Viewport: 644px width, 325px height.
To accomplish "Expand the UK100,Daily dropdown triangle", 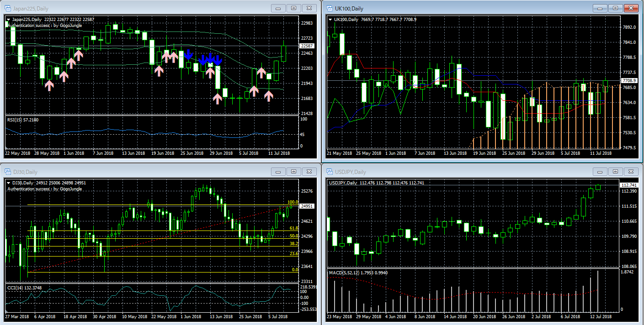I will [x=331, y=19].
